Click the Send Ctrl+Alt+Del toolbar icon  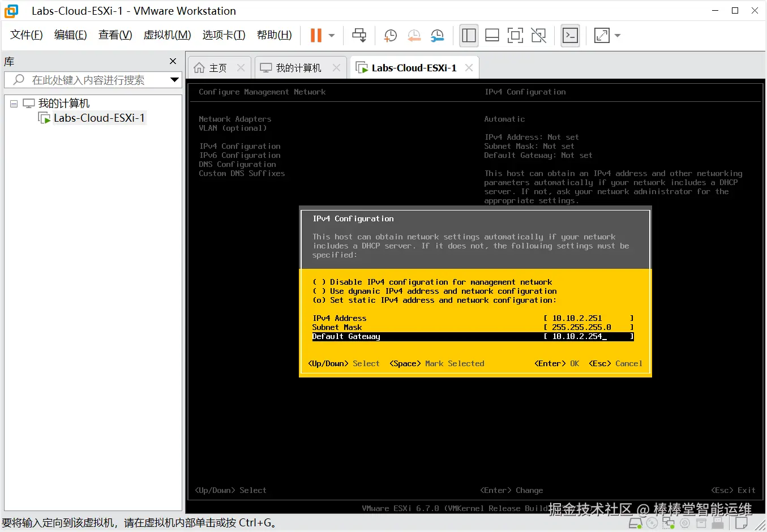click(x=359, y=35)
